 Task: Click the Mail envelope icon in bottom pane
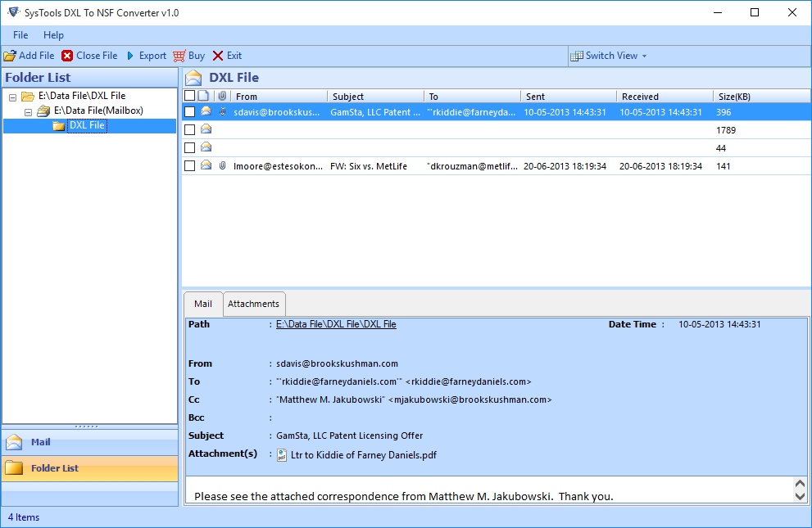tap(14, 442)
